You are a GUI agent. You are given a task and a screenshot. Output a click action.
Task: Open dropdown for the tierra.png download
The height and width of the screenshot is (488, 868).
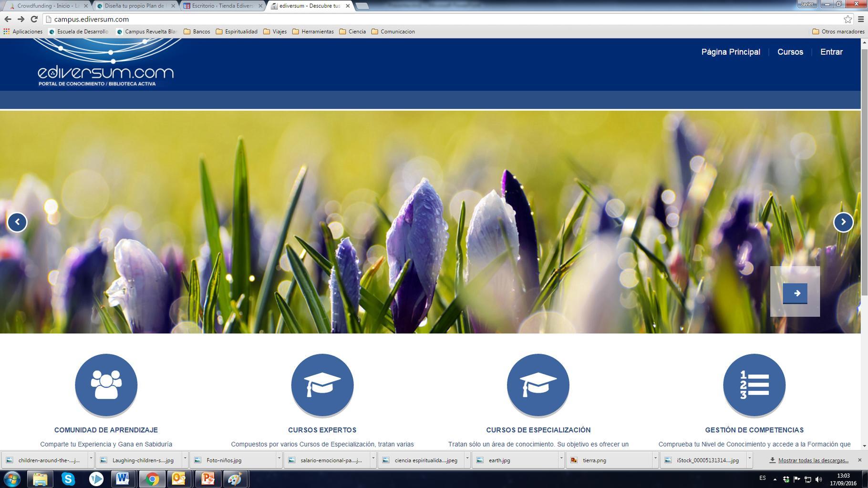[x=655, y=459]
